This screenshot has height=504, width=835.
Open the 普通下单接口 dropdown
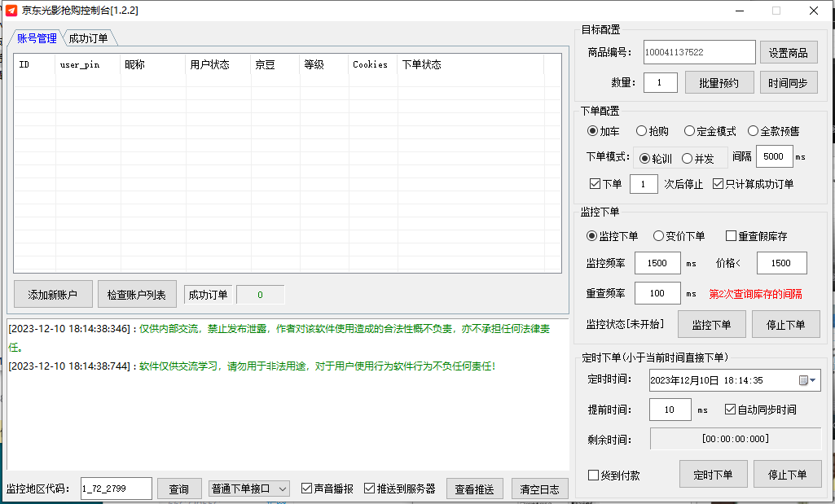point(249,489)
